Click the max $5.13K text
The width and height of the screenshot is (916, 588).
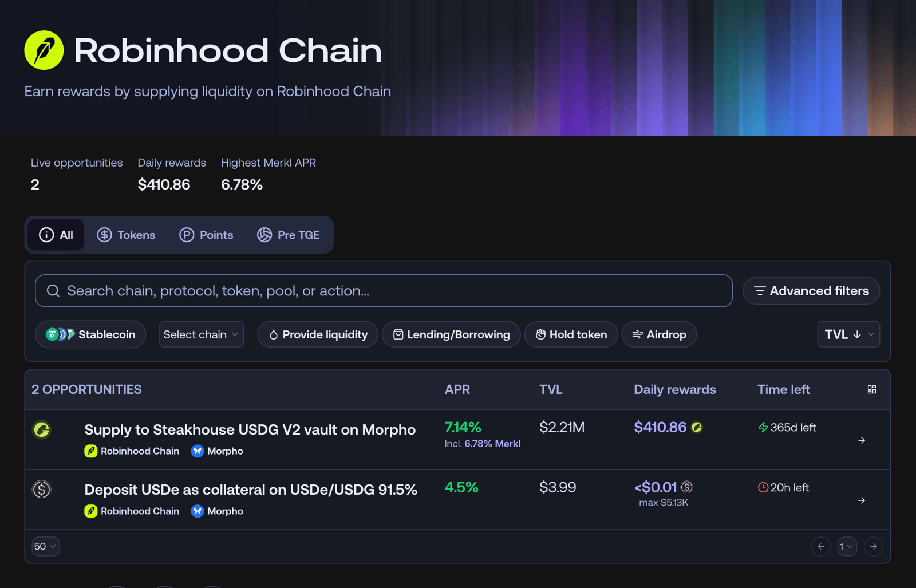pos(664,503)
